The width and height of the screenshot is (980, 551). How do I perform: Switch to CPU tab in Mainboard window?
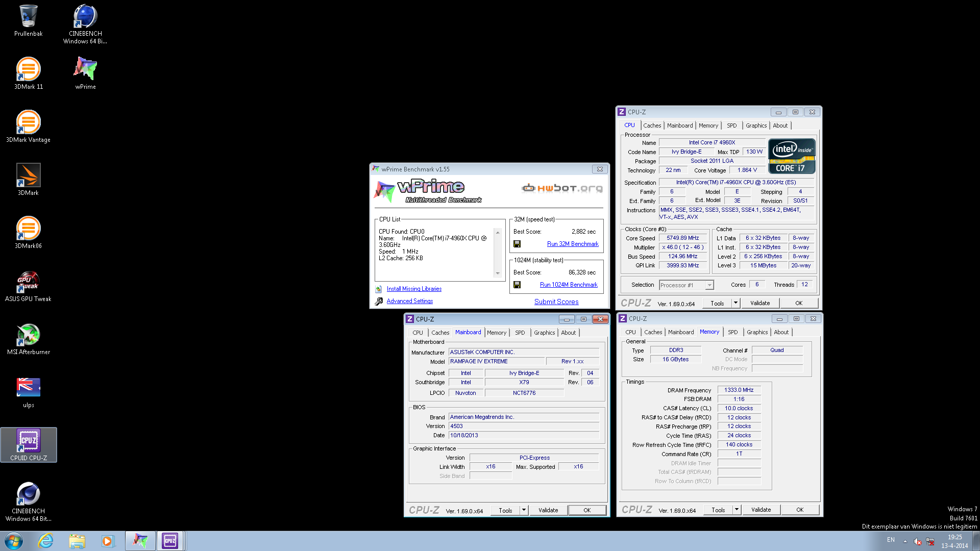pos(418,333)
